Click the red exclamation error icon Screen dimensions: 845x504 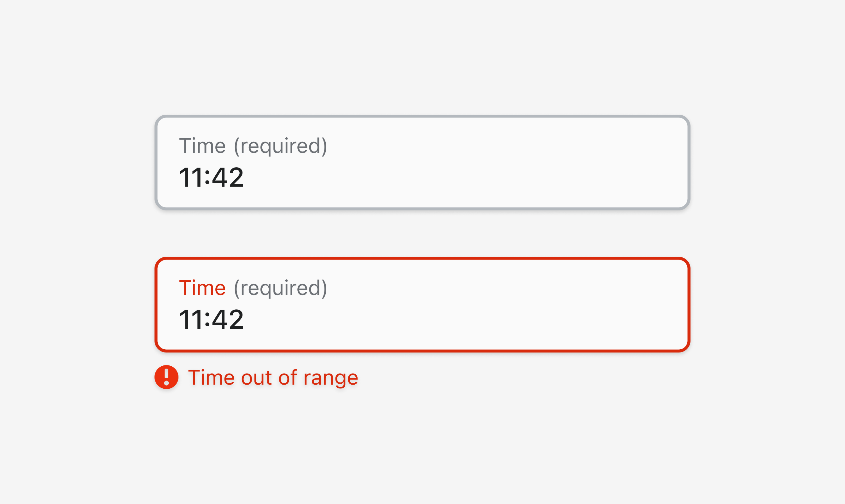coord(166,377)
